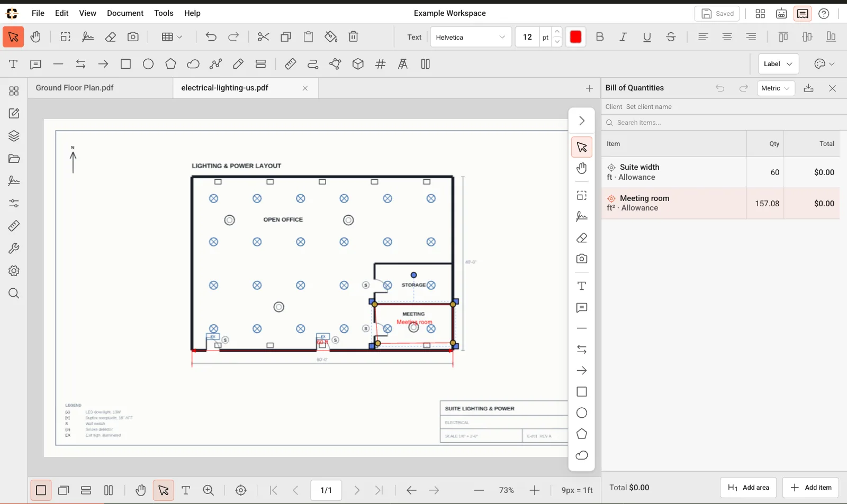Click the eraser tool in top toolbar
The image size is (847, 504).
click(111, 37)
